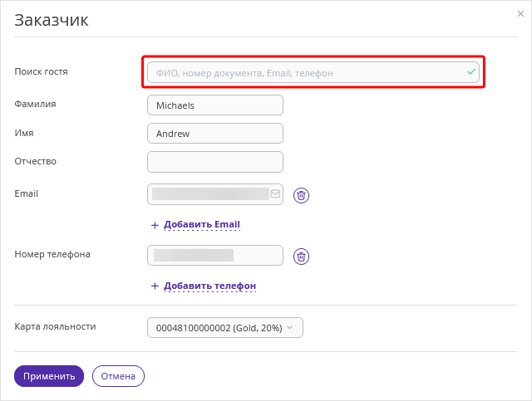The height and width of the screenshot is (401, 532).
Task: Click the Фамилия field containing Michaels
Action: click(215, 105)
